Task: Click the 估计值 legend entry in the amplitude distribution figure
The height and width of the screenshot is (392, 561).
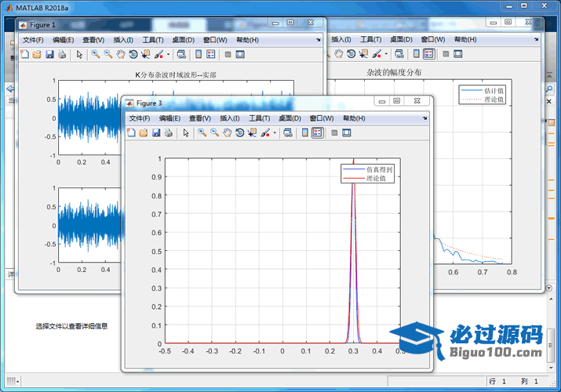Action: [495, 91]
